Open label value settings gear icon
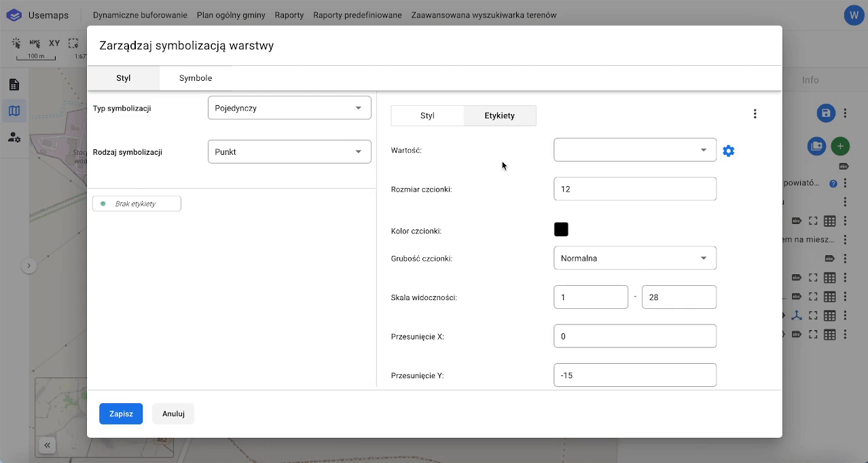The width and height of the screenshot is (868, 463). coord(728,151)
